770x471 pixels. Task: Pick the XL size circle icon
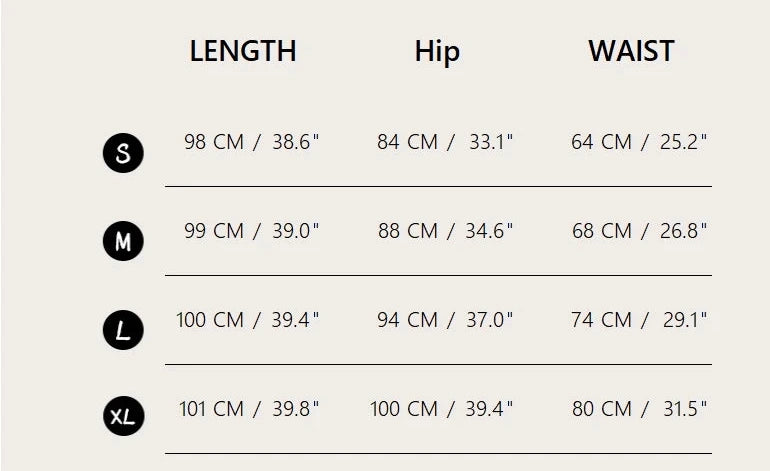tap(123, 416)
